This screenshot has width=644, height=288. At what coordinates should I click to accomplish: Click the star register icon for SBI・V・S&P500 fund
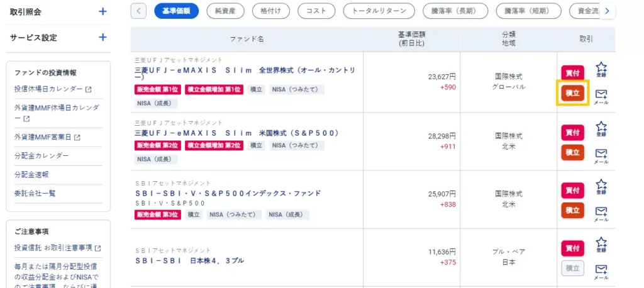(601, 186)
